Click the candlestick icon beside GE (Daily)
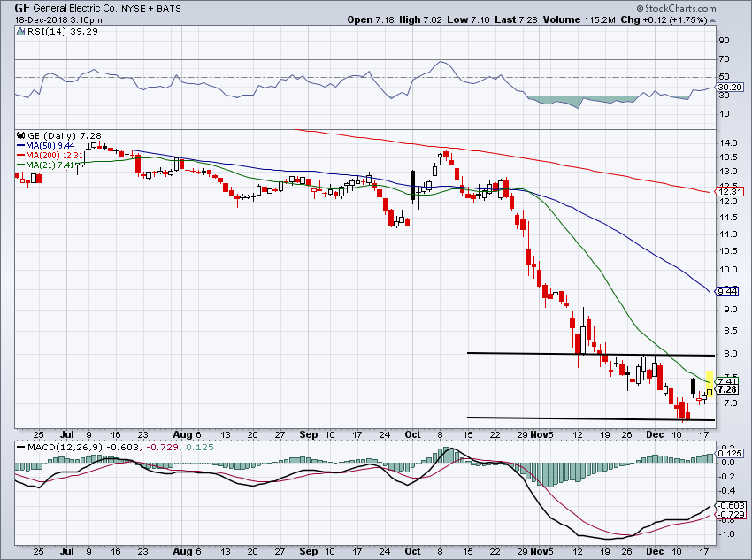Image resolution: width=752 pixels, height=560 pixels. (x=20, y=135)
